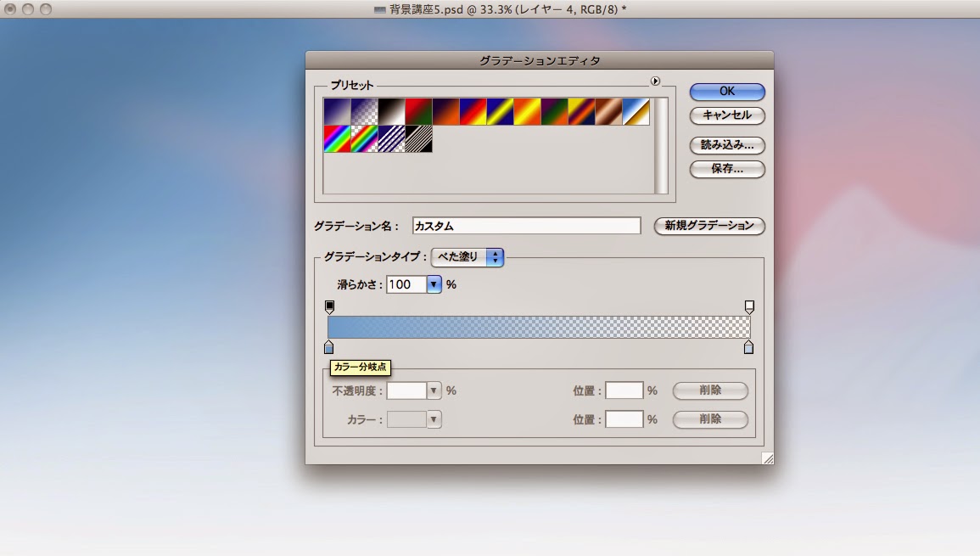Open the カラー swatch dropdown arrow
Viewport: 980px width, 556px height.
(x=434, y=419)
